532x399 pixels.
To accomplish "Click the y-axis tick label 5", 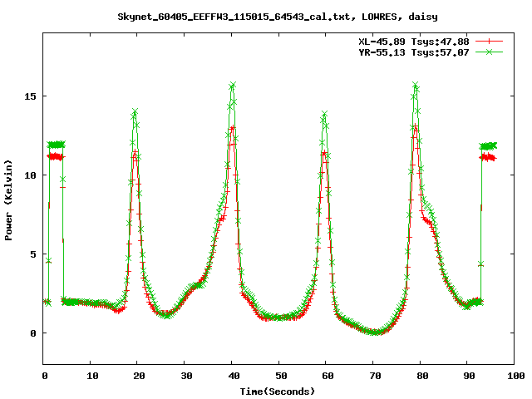I will click(33, 254).
